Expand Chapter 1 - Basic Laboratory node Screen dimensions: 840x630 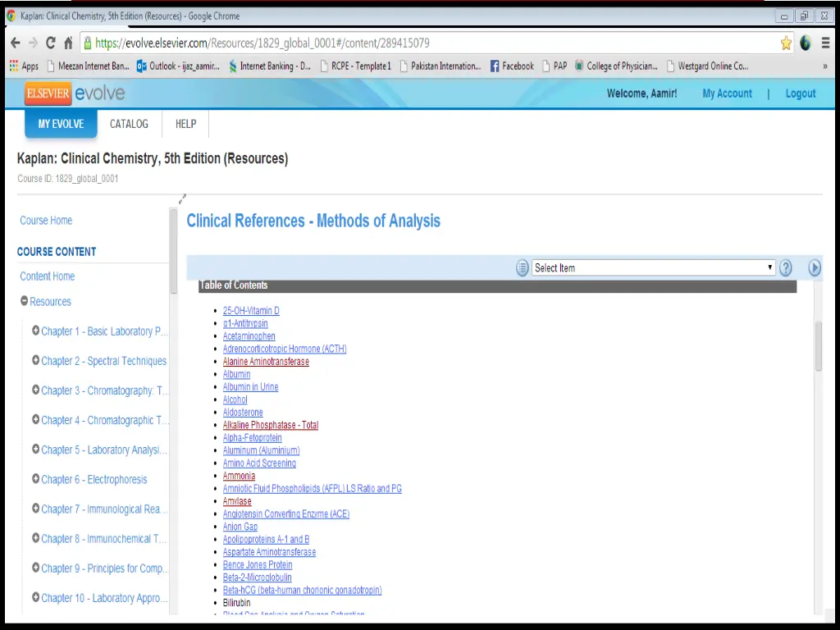35,331
